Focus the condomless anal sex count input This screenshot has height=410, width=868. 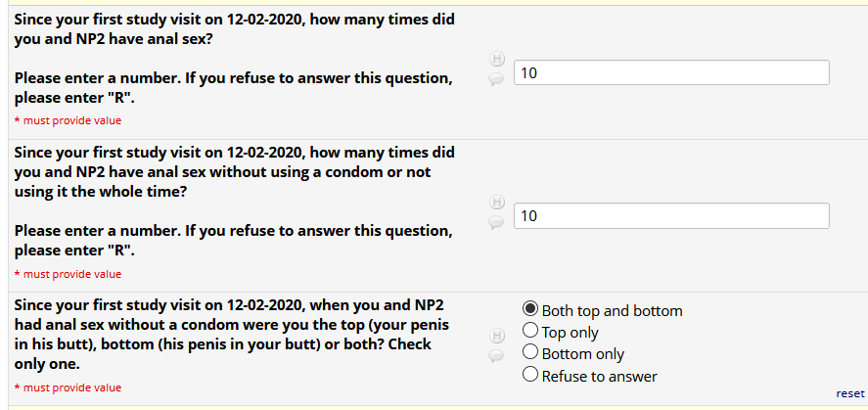(x=671, y=215)
